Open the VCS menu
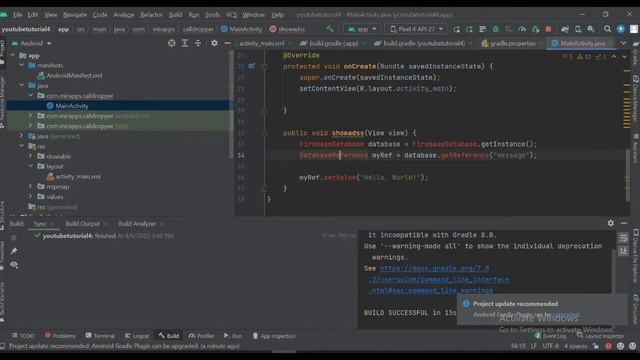This screenshot has width=640, height=360. pos(231,15)
